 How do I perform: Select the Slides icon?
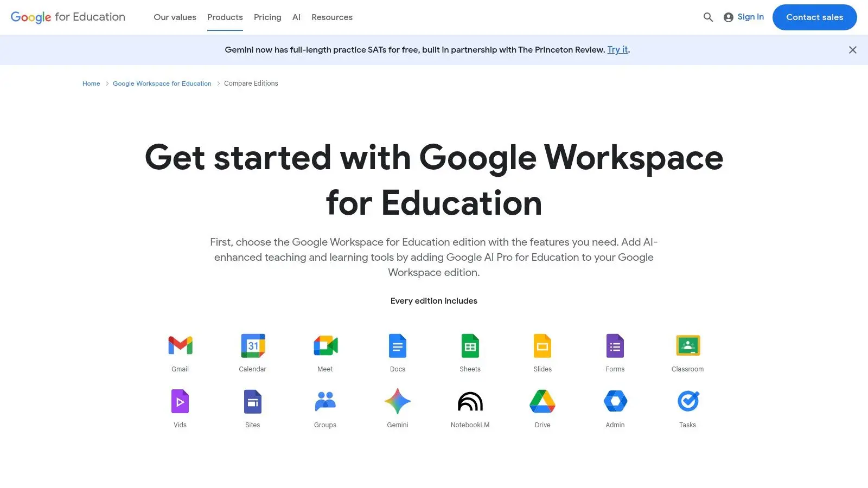[542, 345]
